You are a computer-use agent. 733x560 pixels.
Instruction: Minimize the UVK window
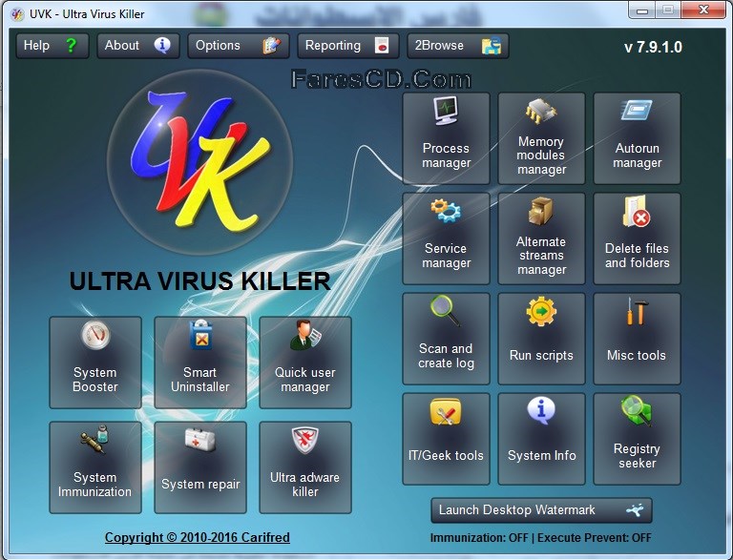(642, 10)
